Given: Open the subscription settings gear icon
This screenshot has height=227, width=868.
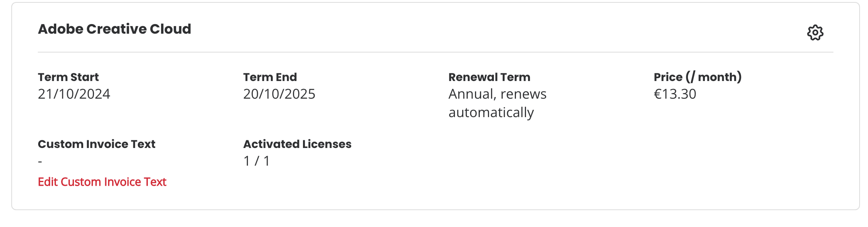Looking at the screenshot, I should (x=815, y=33).
